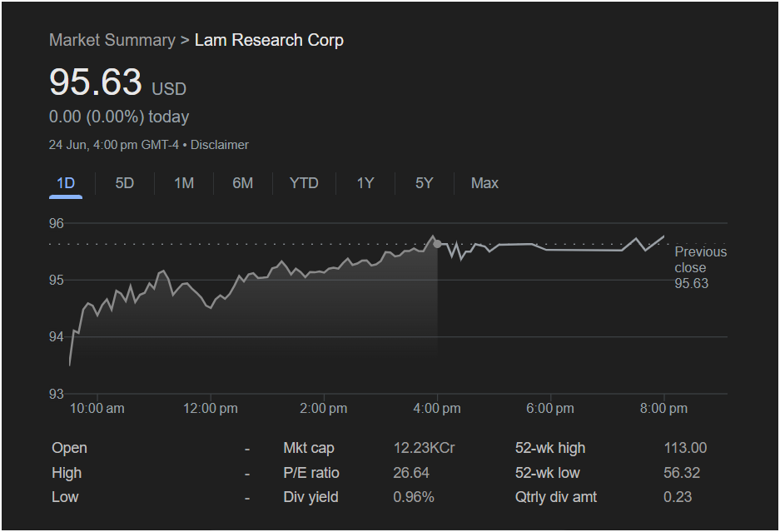780x532 pixels.
Task: Click the P/E ratio label
Action: click(x=311, y=473)
